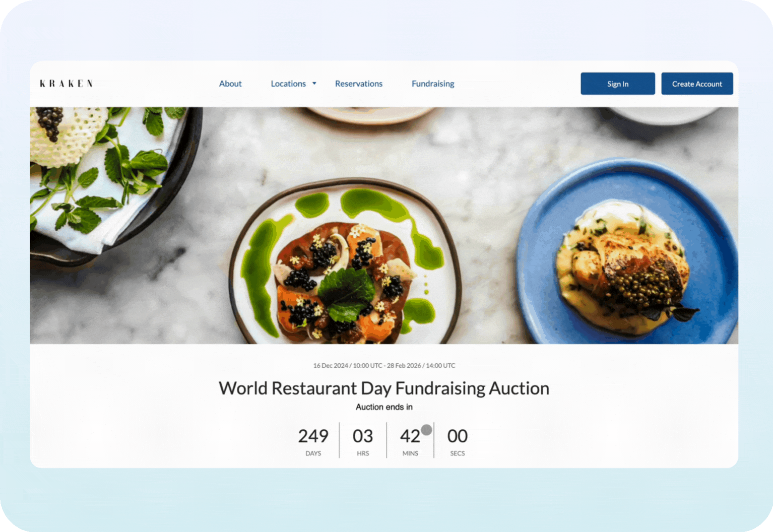
Task: Click the Sign In button
Action: pyautogui.click(x=618, y=84)
